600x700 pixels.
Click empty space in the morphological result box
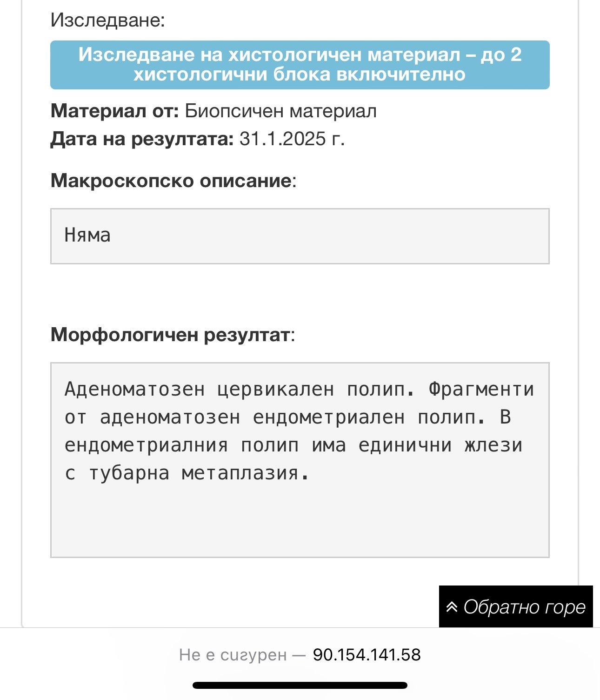300,521
